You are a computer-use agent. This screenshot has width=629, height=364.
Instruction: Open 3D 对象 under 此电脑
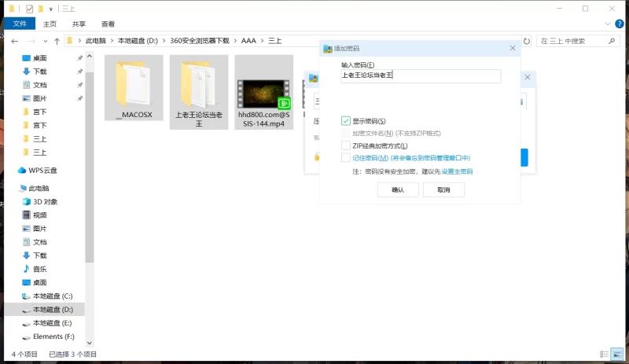coord(45,202)
